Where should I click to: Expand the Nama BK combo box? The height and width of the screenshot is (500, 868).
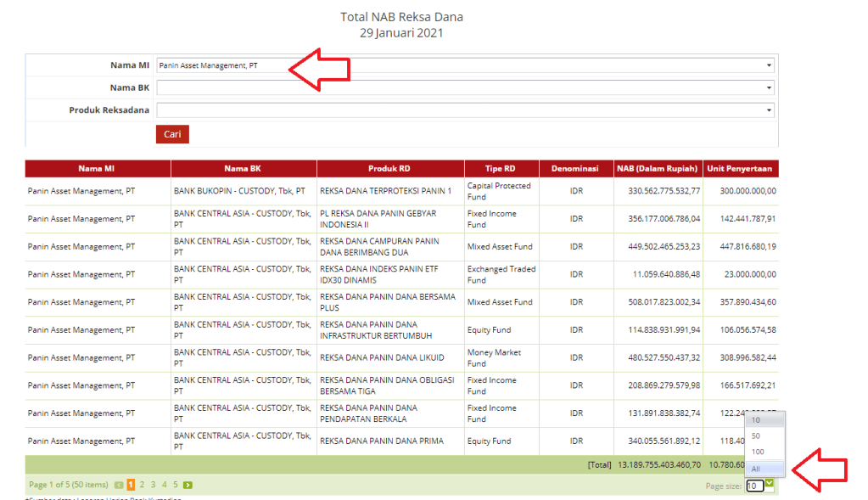pyautogui.click(x=465, y=87)
